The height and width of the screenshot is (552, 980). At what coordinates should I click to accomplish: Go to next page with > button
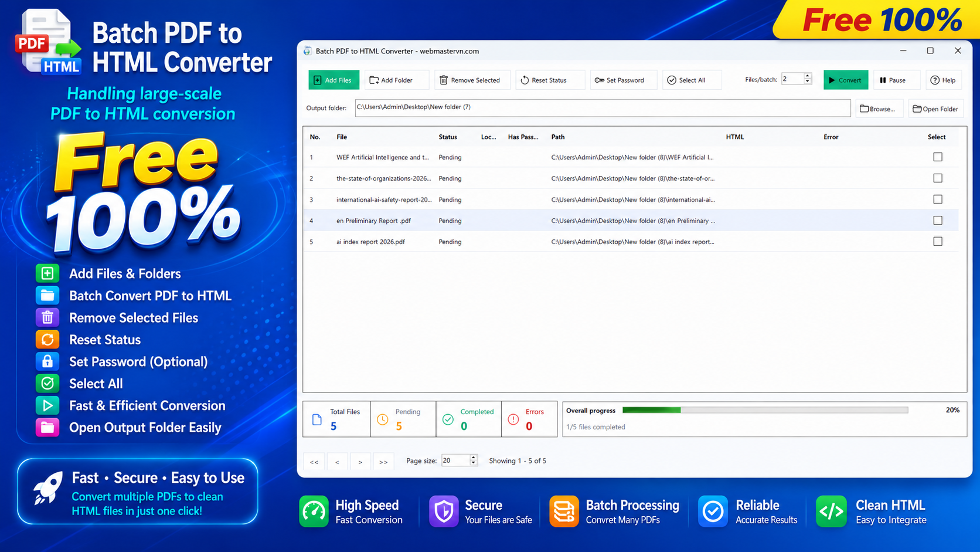click(x=360, y=462)
